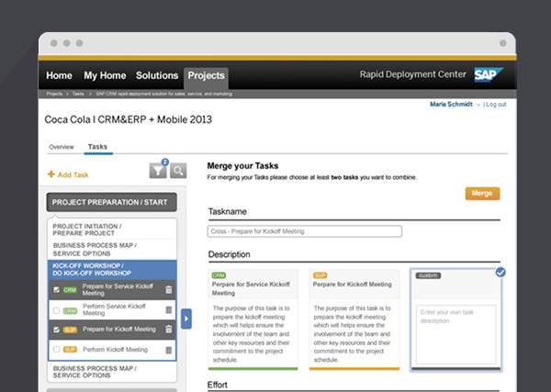Click the Rapid Deployment Center title
Screen dimensions: 551x392
coord(413,74)
